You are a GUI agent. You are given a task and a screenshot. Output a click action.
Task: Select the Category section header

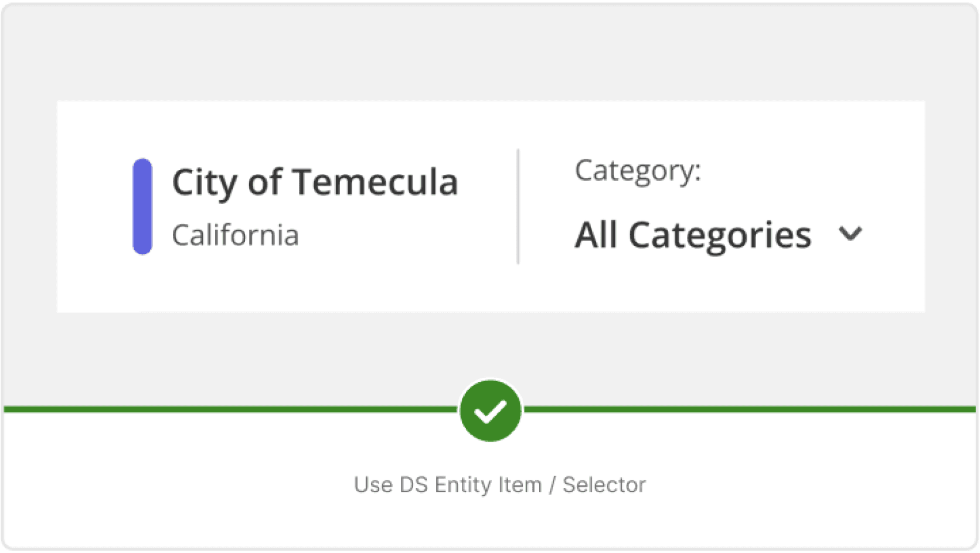coord(637,170)
